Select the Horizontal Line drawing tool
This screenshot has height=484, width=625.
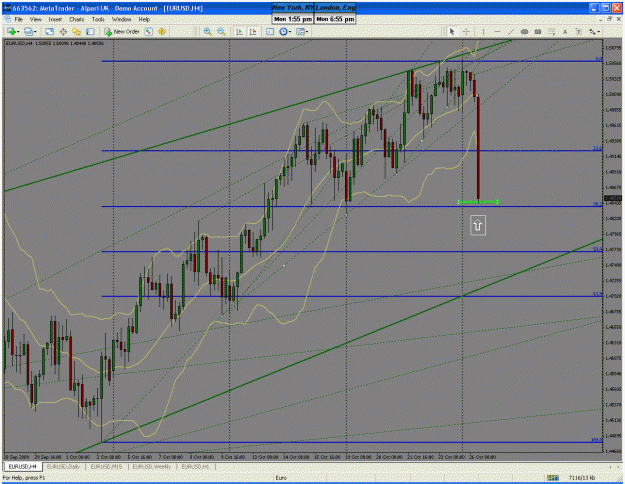[x=497, y=31]
